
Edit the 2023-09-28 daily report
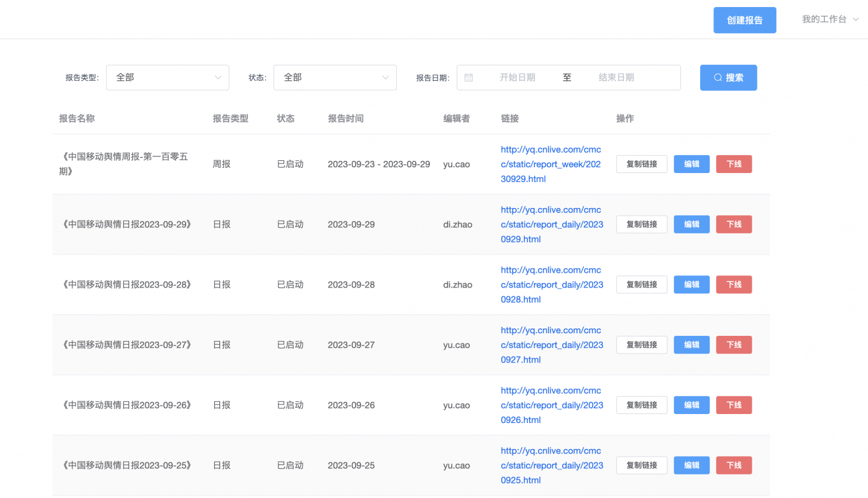pos(692,284)
